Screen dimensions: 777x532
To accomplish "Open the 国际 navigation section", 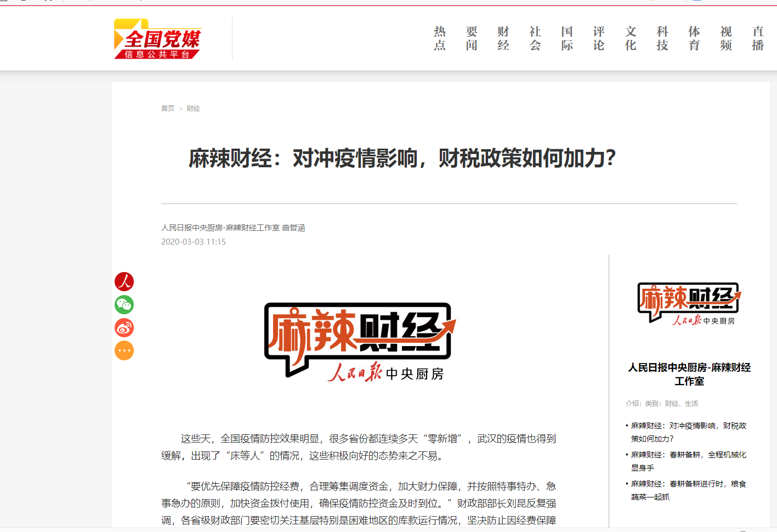I will pos(567,38).
